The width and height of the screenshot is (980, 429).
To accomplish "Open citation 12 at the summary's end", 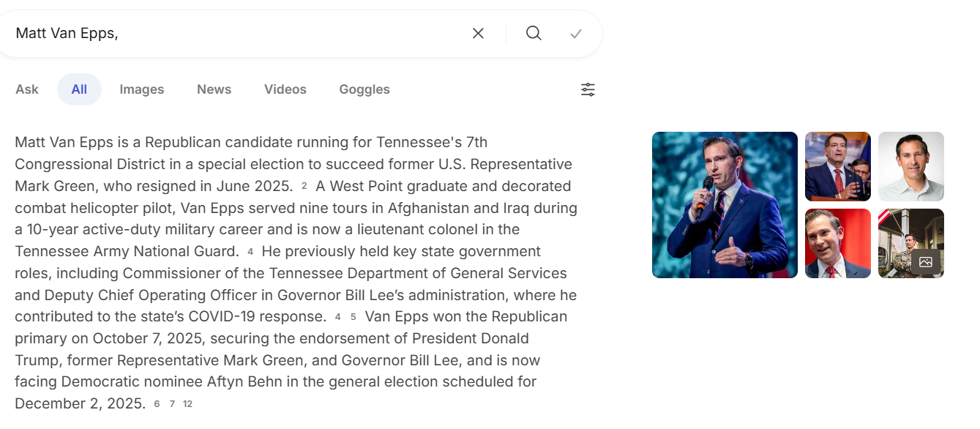I will 187,404.
